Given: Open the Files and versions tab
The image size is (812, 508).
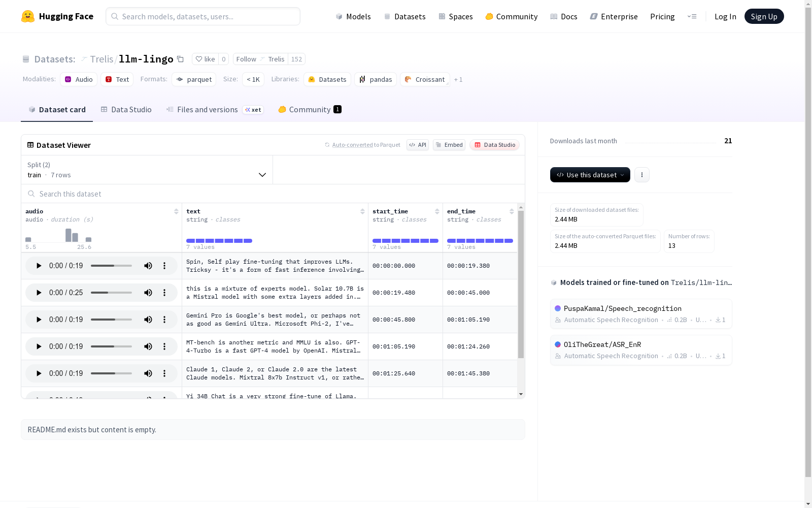Looking at the screenshot, I should [215, 110].
